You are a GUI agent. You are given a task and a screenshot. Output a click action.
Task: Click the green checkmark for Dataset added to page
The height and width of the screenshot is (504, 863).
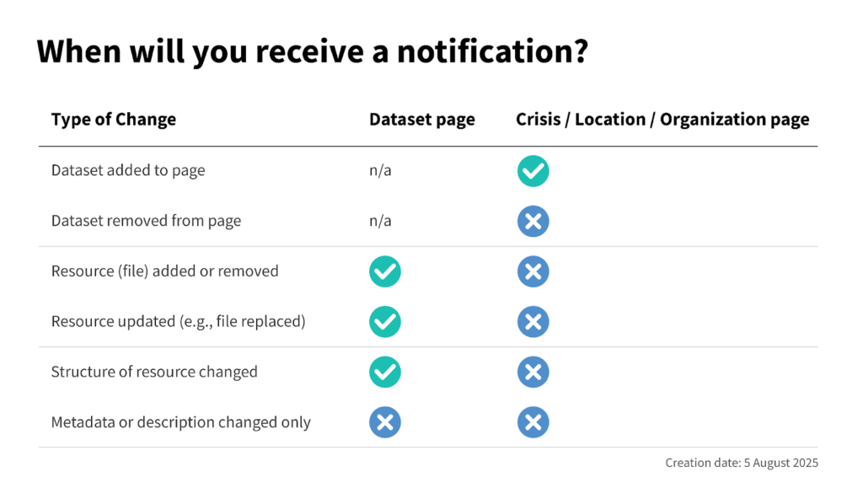pyautogui.click(x=533, y=171)
